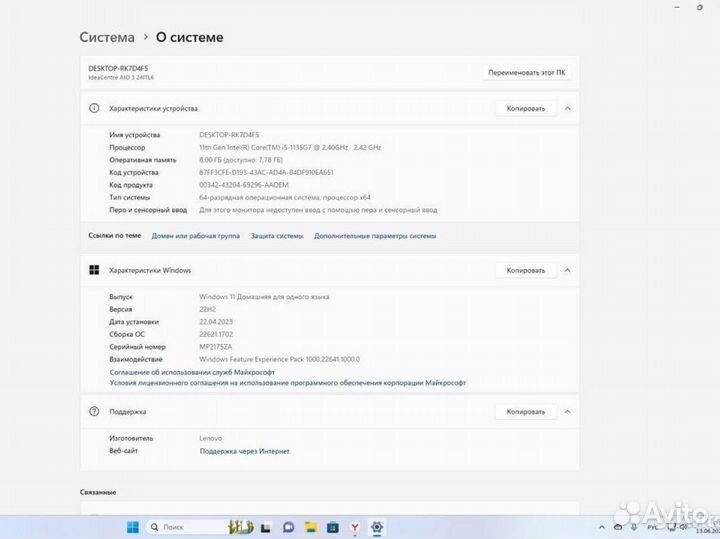Click Переименовать этот ПК button
Viewport: 720px width, 539px height.
coord(527,73)
